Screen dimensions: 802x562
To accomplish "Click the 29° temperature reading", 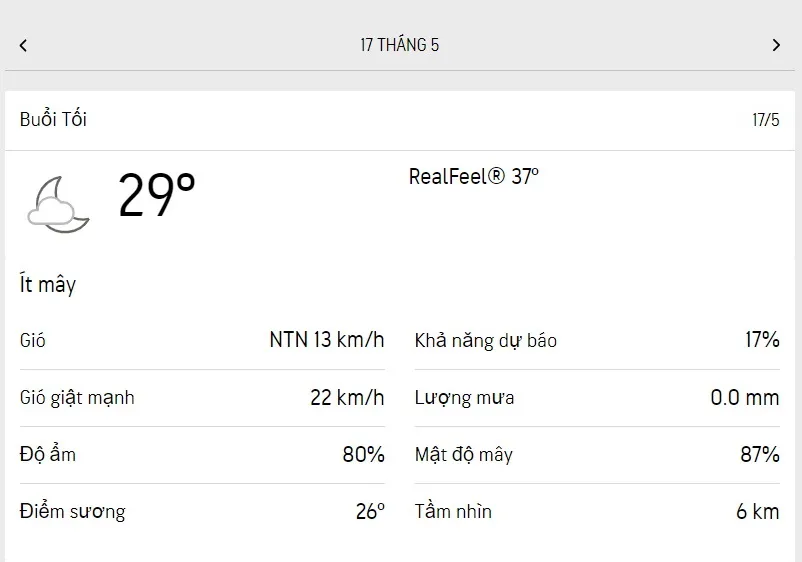I will point(157,194).
